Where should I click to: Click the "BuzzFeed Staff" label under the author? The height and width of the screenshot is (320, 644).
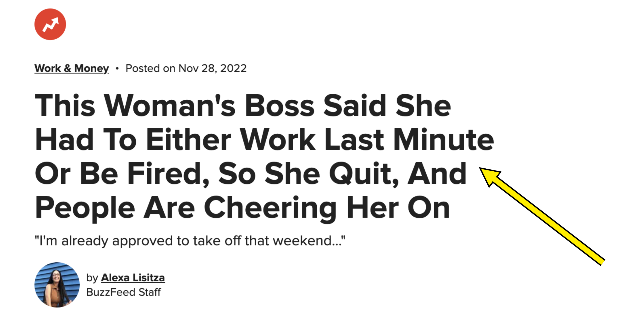(123, 292)
